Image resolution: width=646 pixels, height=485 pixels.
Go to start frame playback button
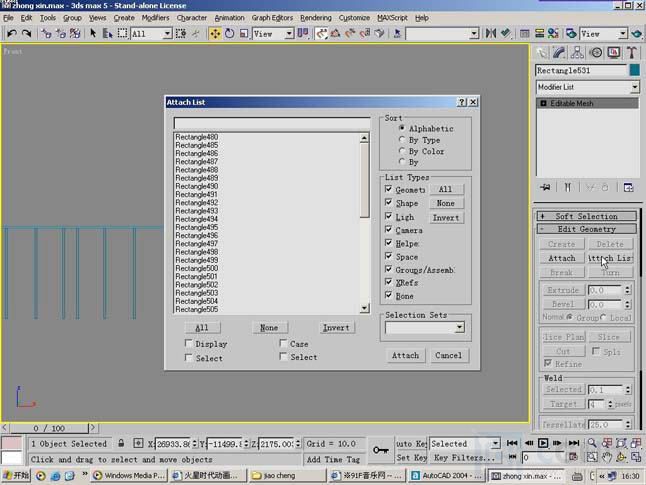pyautogui.click(x=512, y=443)
